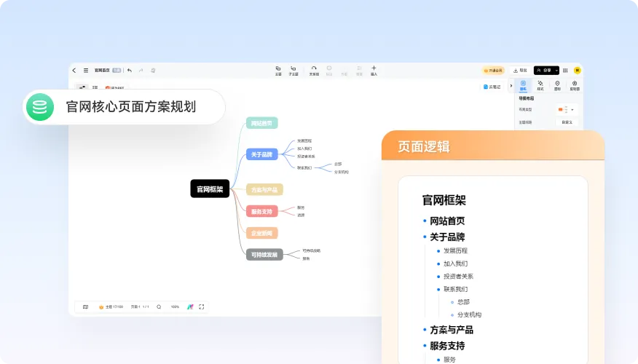Switch to outline view icon below the header
The height and width of the screenshot is (364, 638).
(95, 87)
